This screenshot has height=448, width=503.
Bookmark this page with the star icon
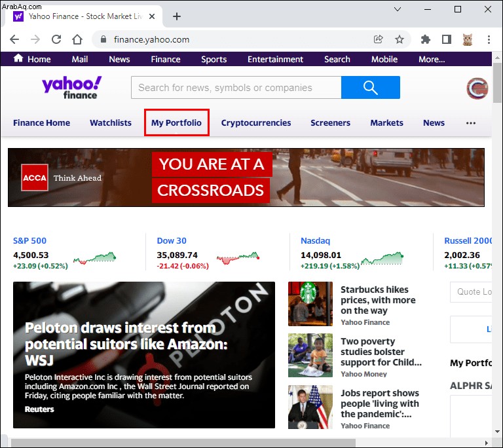pyautogui.click(x=400, y=39)
